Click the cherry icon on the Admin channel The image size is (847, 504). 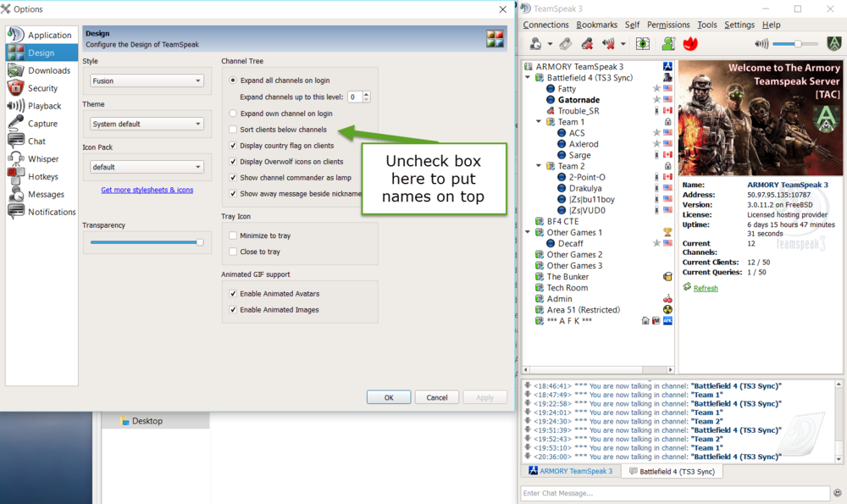[x=667, y=299]
